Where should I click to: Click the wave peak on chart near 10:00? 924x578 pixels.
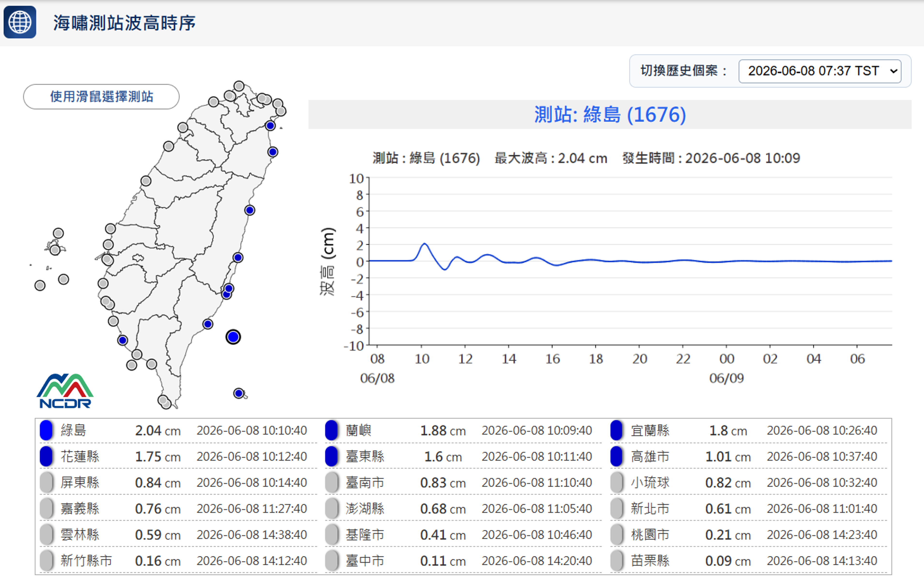[x=424, y=244]
